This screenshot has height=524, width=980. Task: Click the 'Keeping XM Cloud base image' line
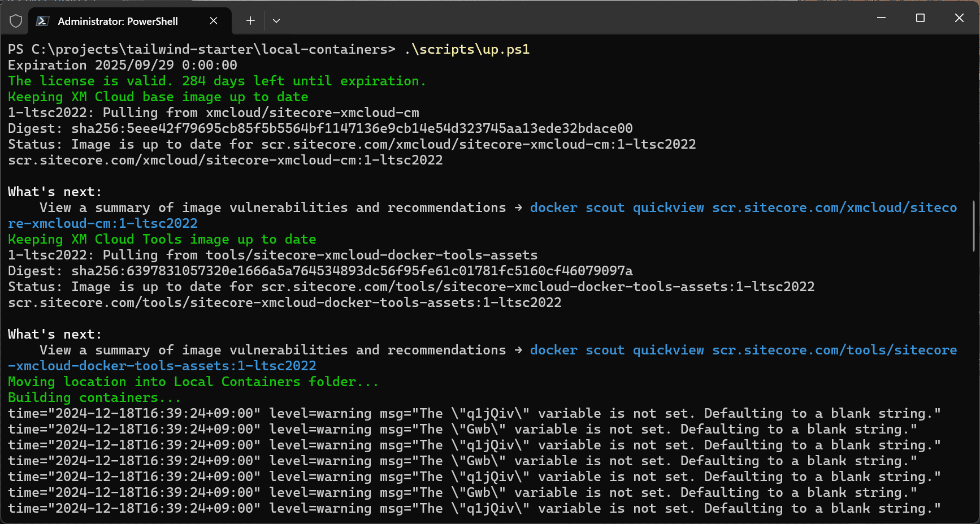[158, 97]
